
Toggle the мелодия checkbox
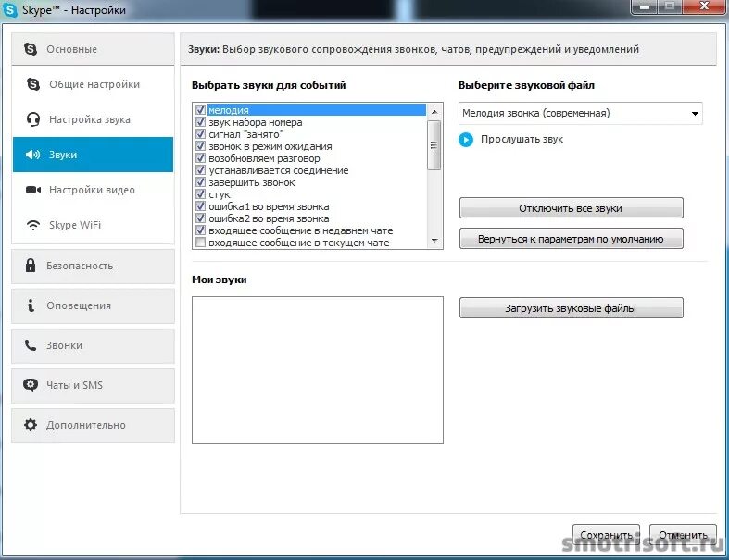200,110
